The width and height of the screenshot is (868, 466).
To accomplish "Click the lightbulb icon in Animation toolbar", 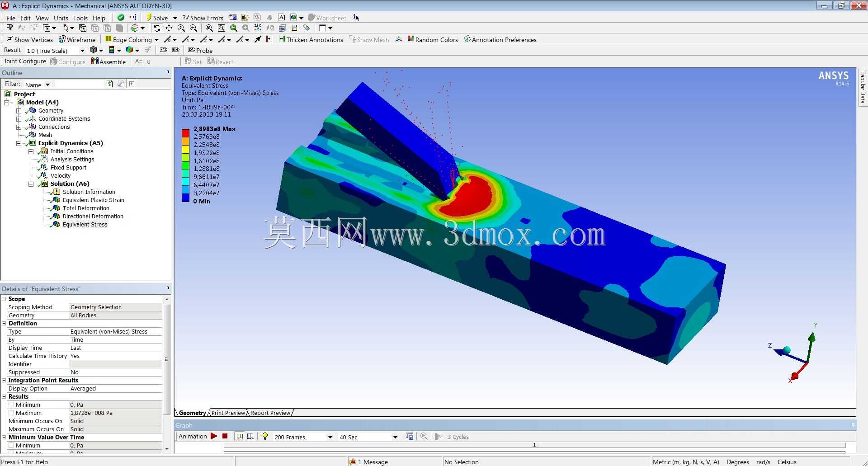I will click(x=265, y=436).
